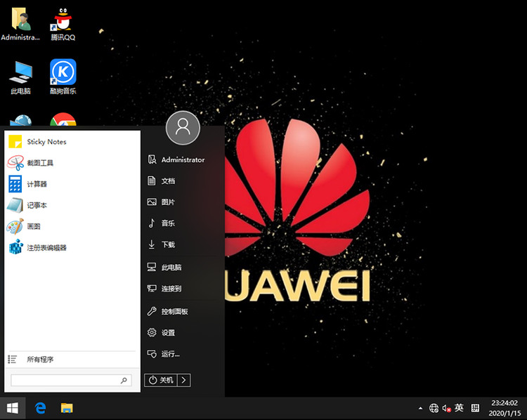Image resolution: width=527 pixels, height=420 pixels.
Task: Launch the 截图工具 snipping tool
Action: click(72, 163)
